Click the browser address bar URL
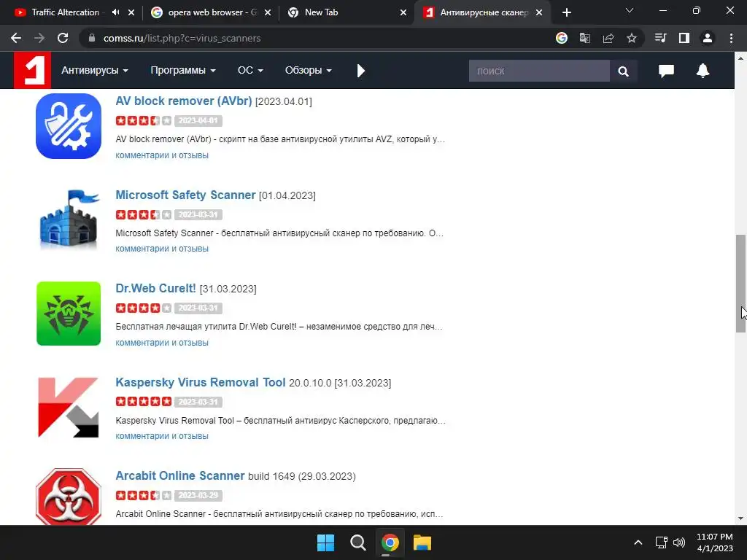Image resolution: width=747 pixels, height=560 pixels. [x=182, y=38]
